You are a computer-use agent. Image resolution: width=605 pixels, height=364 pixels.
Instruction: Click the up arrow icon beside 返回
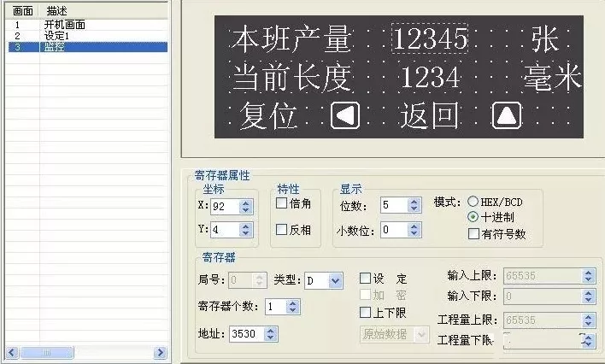point(507,115)
